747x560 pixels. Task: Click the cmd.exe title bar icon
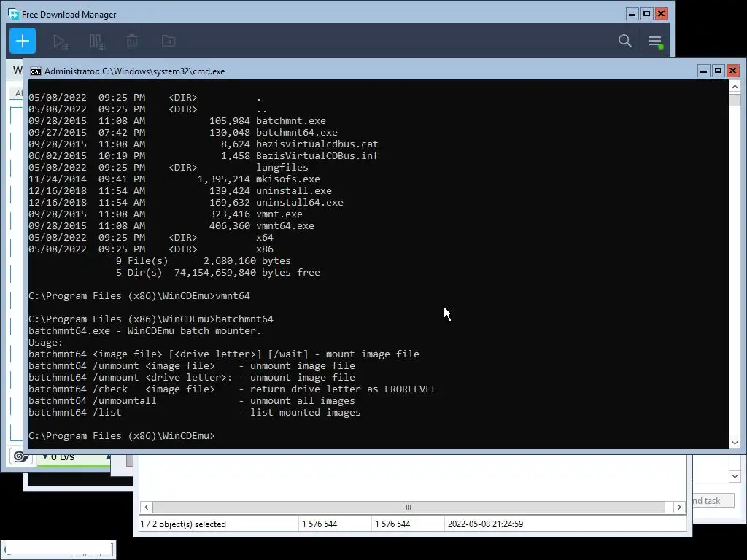pyautogui.click(x=36, y=71)
